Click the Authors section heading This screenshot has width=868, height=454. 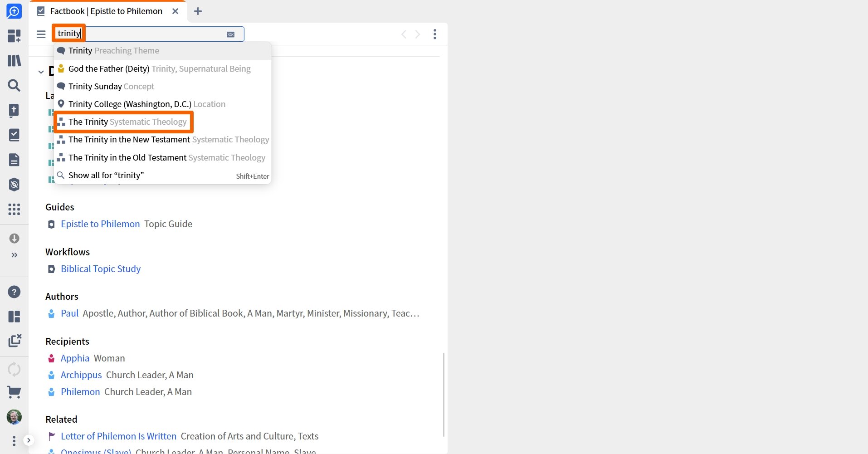point(62,297)
